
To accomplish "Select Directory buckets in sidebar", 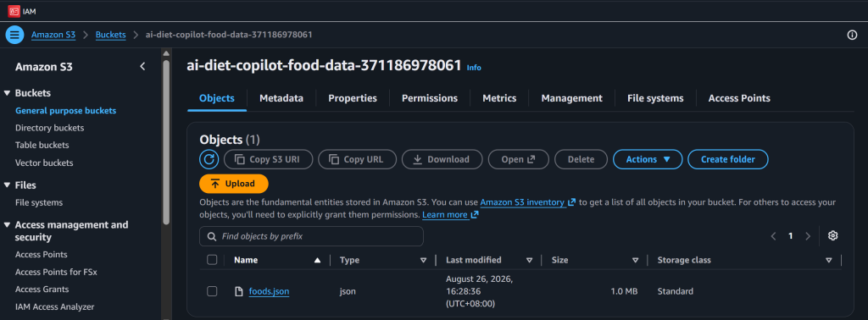I will point(50,128).
